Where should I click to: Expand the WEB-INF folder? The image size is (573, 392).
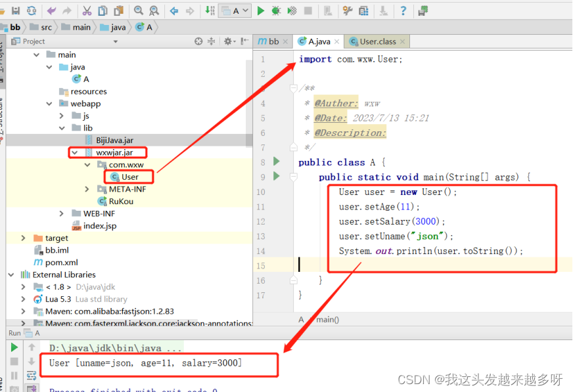coord(62,213)
